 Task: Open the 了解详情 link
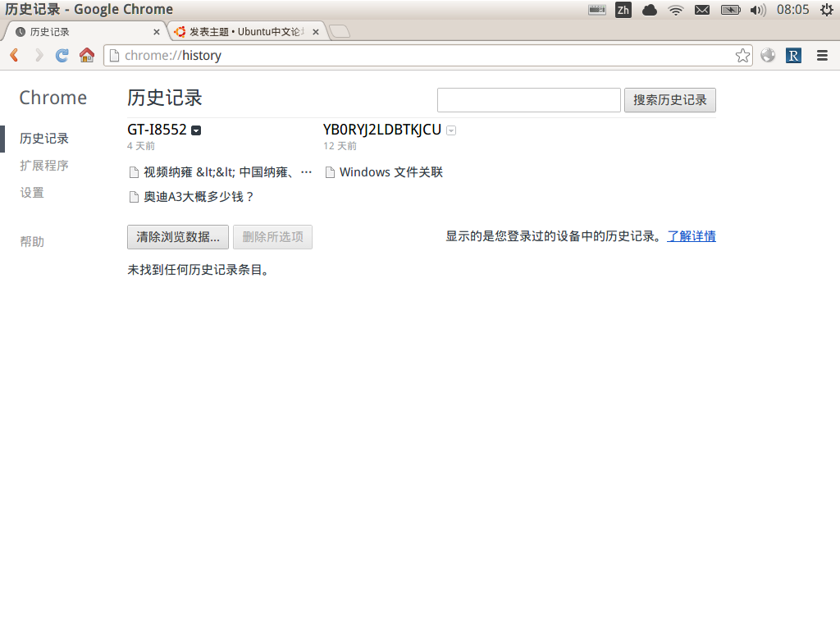(691, 236)
